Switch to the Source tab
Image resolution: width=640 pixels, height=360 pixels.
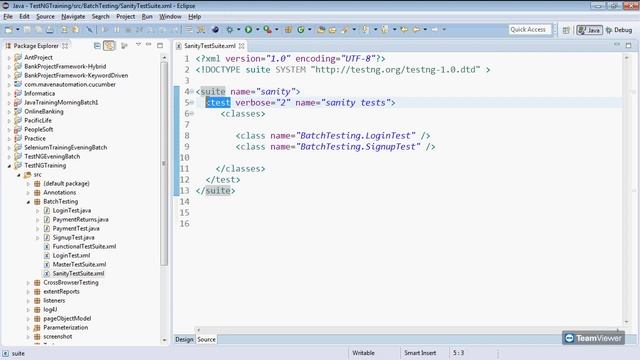(x=207, y=339)
